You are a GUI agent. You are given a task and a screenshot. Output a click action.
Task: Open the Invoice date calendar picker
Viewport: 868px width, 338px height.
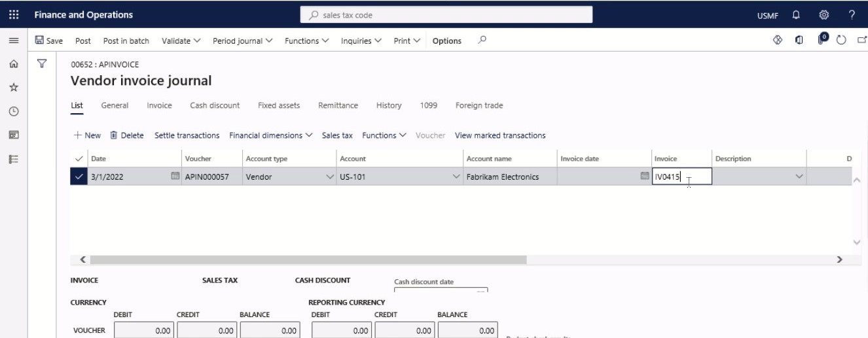[645, 176]
